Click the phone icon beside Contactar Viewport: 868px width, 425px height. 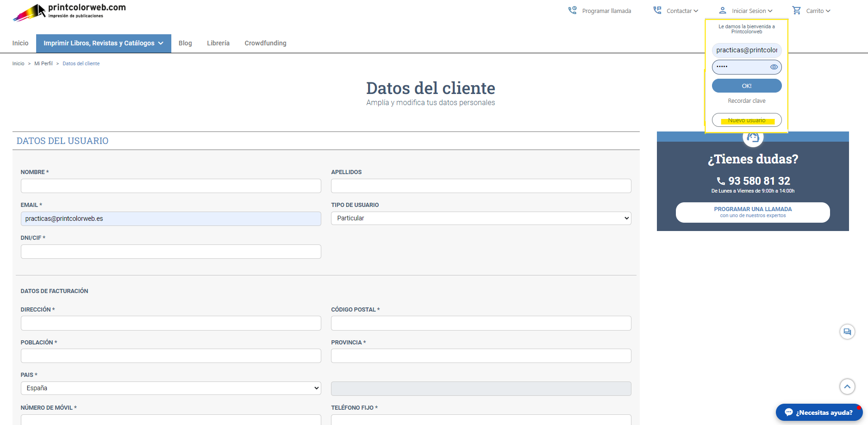click(x=657, y=10)
